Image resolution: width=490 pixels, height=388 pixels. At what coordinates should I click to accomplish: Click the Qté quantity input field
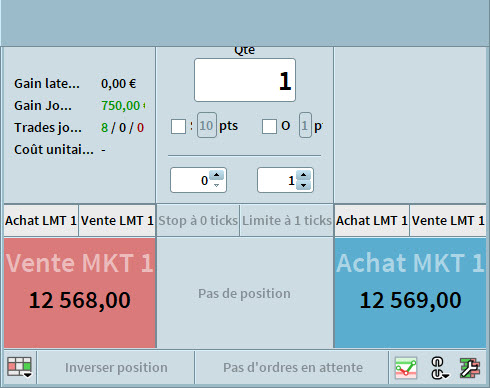[x=245, y=80]
